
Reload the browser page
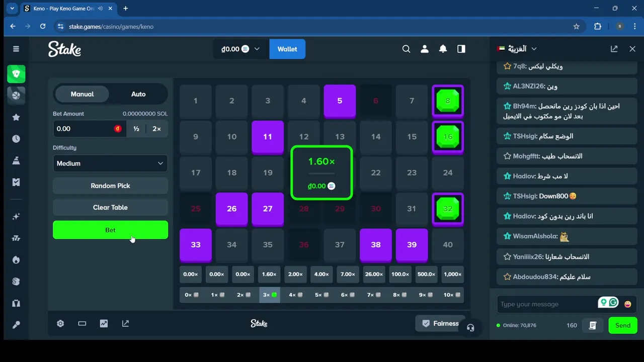click(x=43, y=27)
